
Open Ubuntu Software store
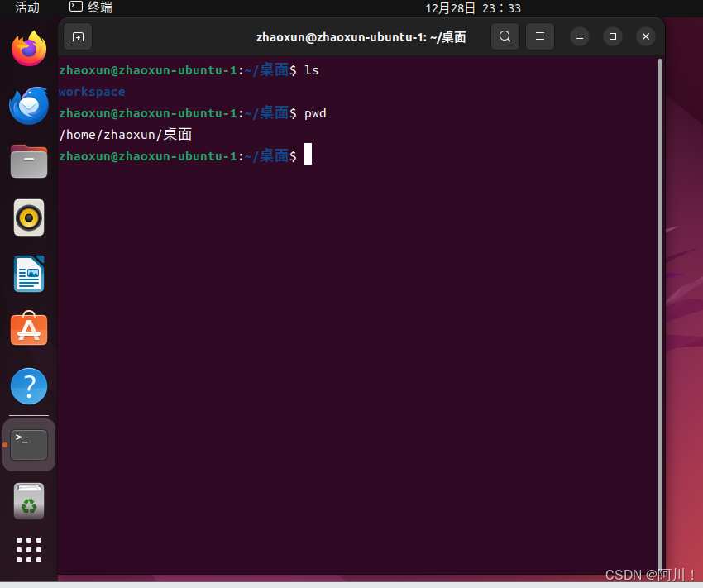[x=29, y=329]
